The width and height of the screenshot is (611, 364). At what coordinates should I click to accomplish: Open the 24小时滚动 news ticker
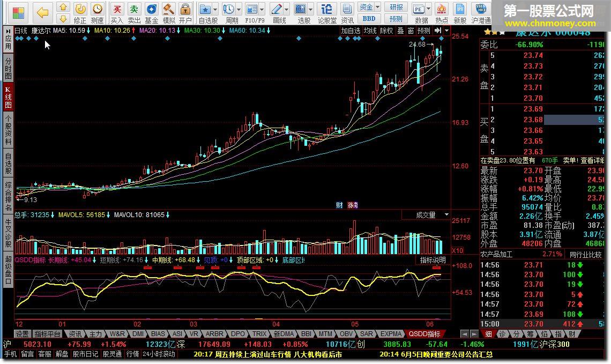click(x=159, y=354)
